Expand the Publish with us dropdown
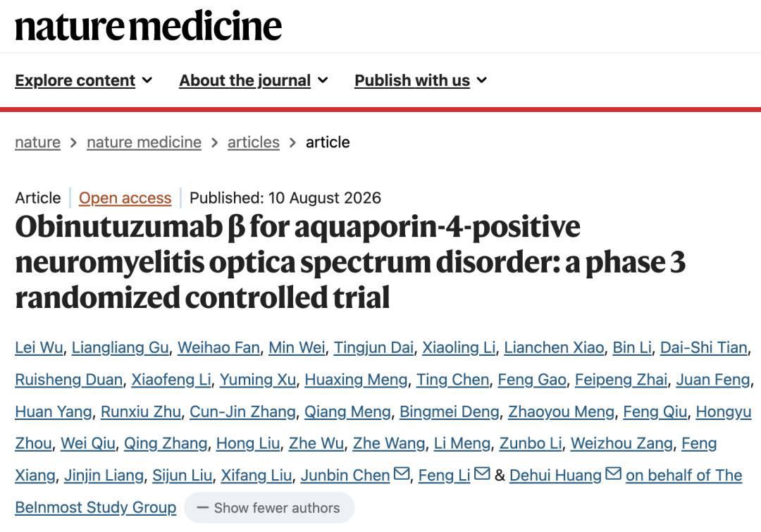Viewport: 761px width, 532px height. coord(420,80)
